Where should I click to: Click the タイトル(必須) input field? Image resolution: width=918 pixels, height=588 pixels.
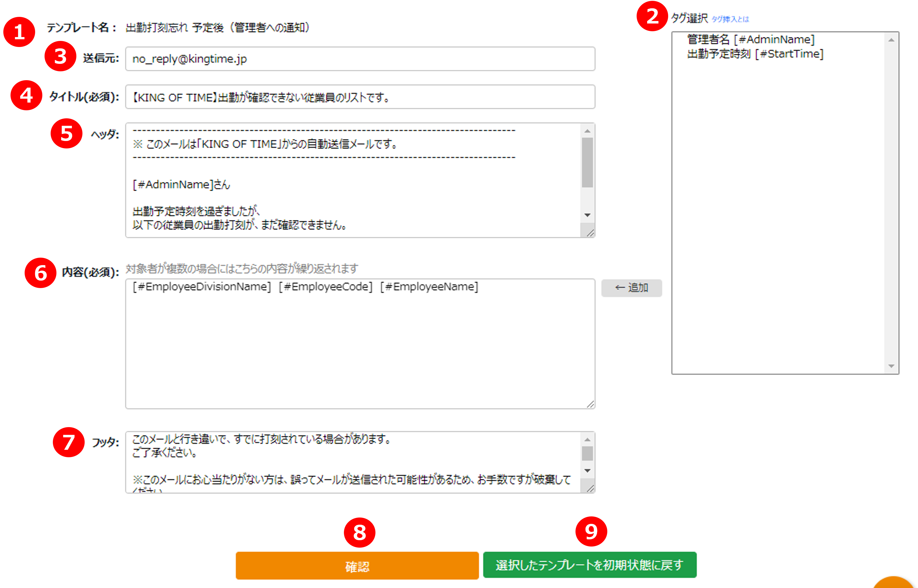pos(360,97)
